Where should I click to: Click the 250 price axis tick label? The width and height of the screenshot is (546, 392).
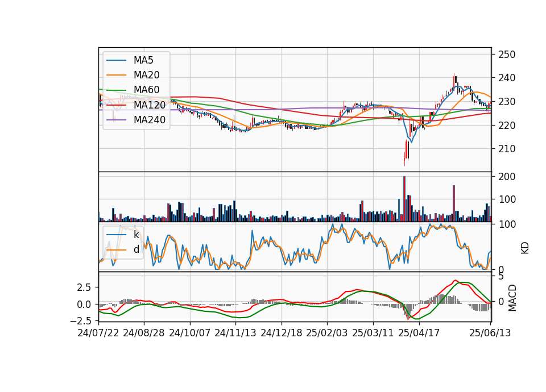tap(507, 55)
